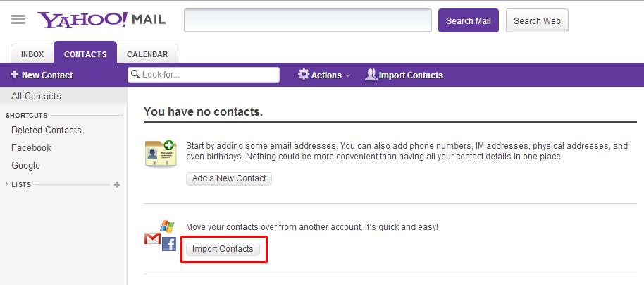The width and height of the screenshot is (644, 285).
Task: Open the Actions dropdown arrow
Action: pos(347,75)
